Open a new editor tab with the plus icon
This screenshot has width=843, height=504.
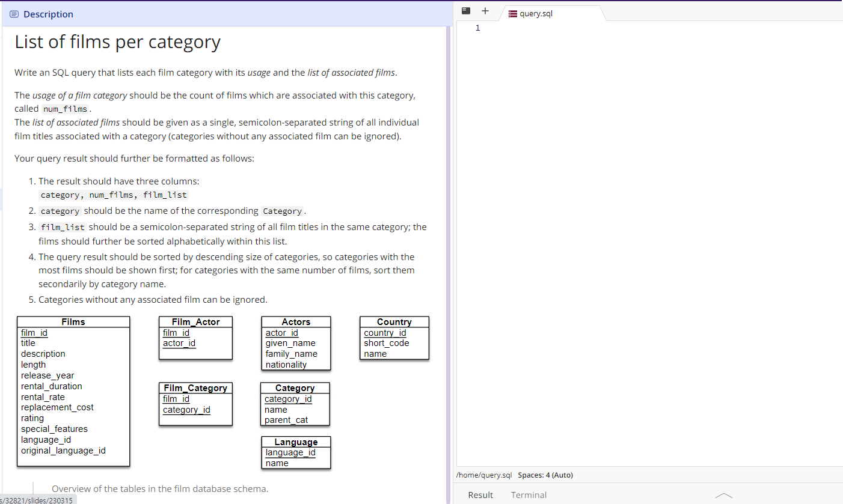click(x=485, y=11)
